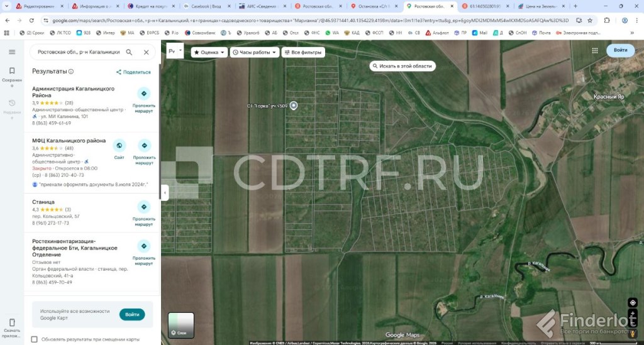
Task: Clear the search with the X icon
Action: 146,52
